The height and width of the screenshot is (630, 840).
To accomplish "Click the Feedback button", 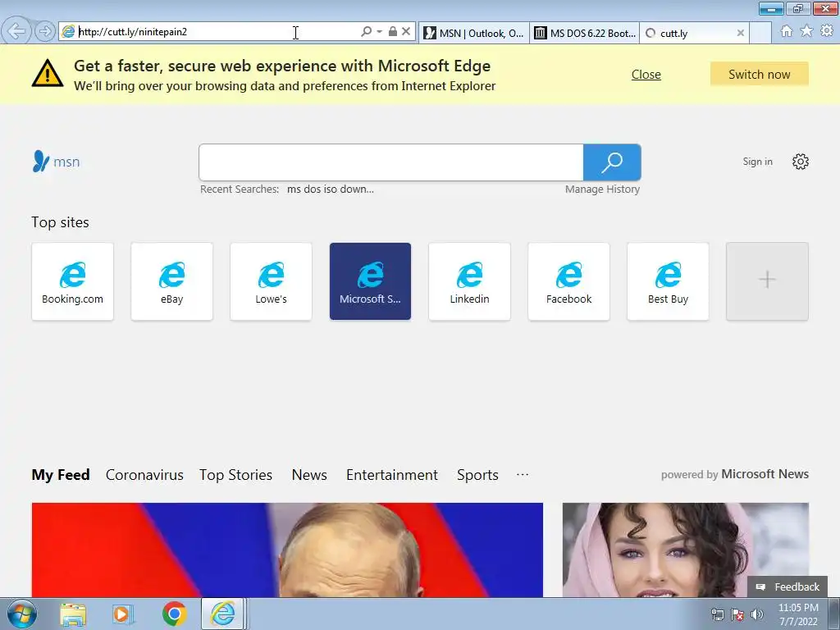I will coord(787,587).
